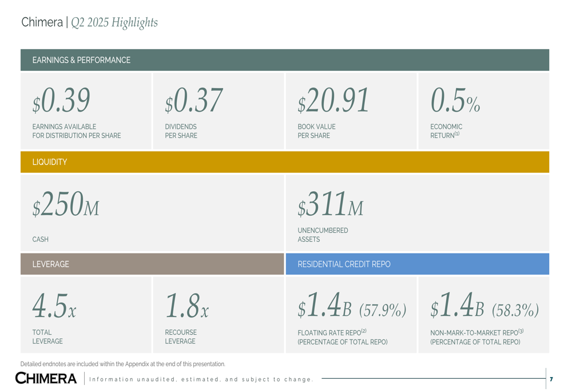The image size is (572, 392).
Task: Select the "4.5x" total leverage figure
Action: 54,306
